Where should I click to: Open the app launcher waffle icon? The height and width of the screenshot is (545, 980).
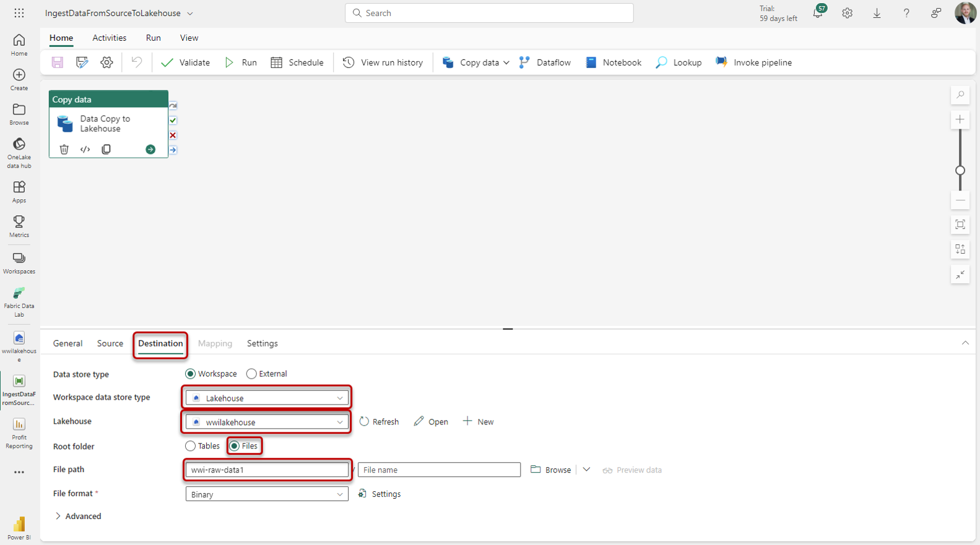(19, 13)
